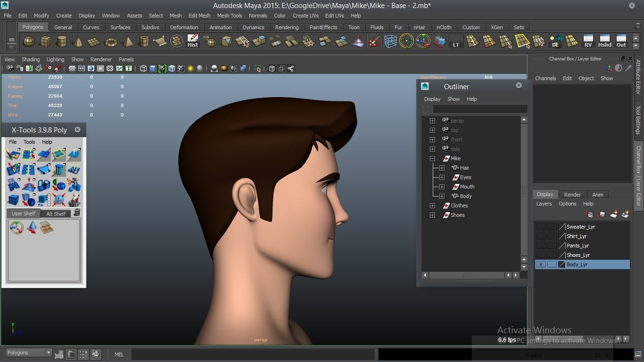Screen dimensions: 644x362
Task: Open the Edit Mesh menu
Action: click(199, 16)
